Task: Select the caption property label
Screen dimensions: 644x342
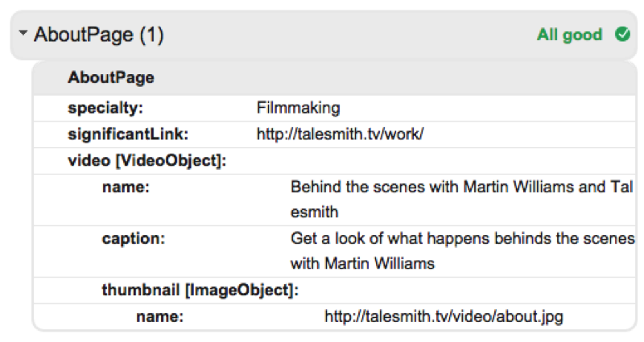Action: 134,238
